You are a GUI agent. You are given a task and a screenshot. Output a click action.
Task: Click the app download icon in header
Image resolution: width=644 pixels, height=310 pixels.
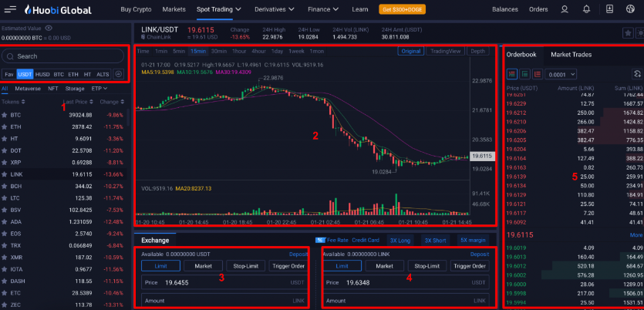pos(609,9)
